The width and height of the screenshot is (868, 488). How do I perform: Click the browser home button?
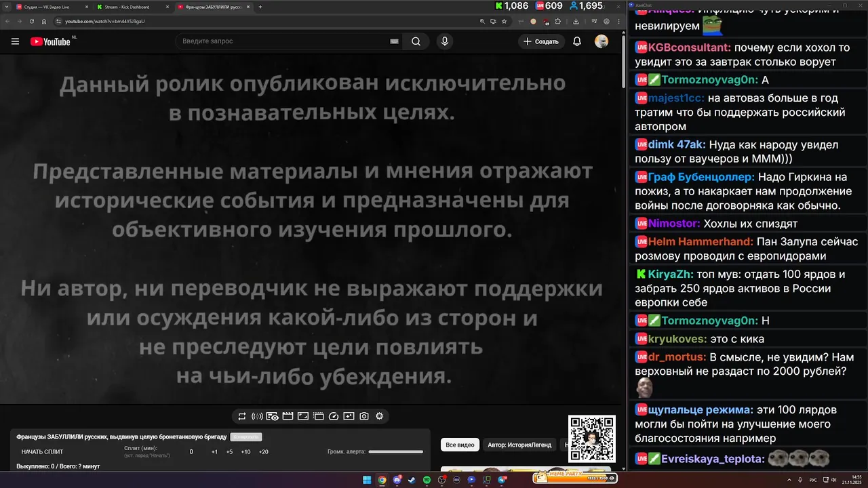pos(44,22)
